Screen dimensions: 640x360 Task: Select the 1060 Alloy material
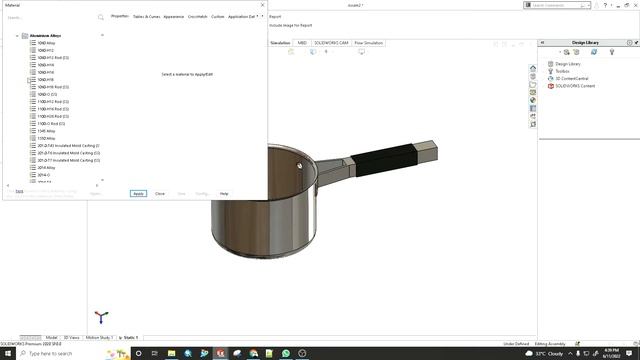[46, 43]
